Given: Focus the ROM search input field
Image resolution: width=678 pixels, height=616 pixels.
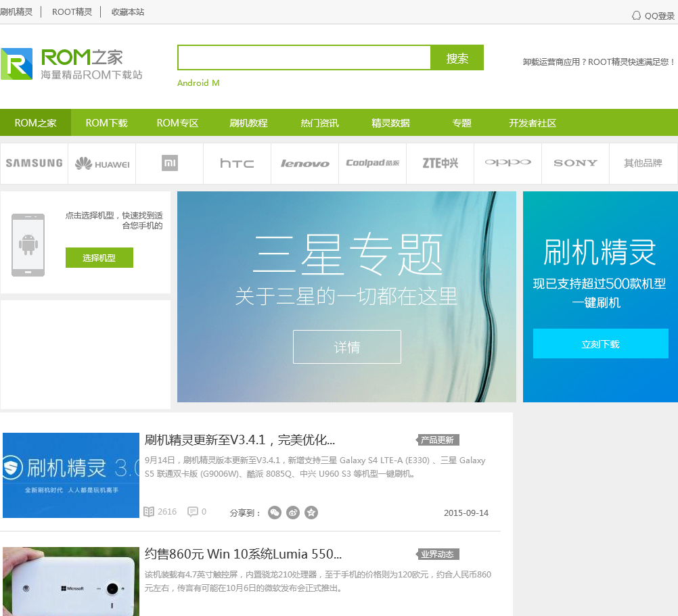Looking at the screenshot, I should click(x=304, y=57).
